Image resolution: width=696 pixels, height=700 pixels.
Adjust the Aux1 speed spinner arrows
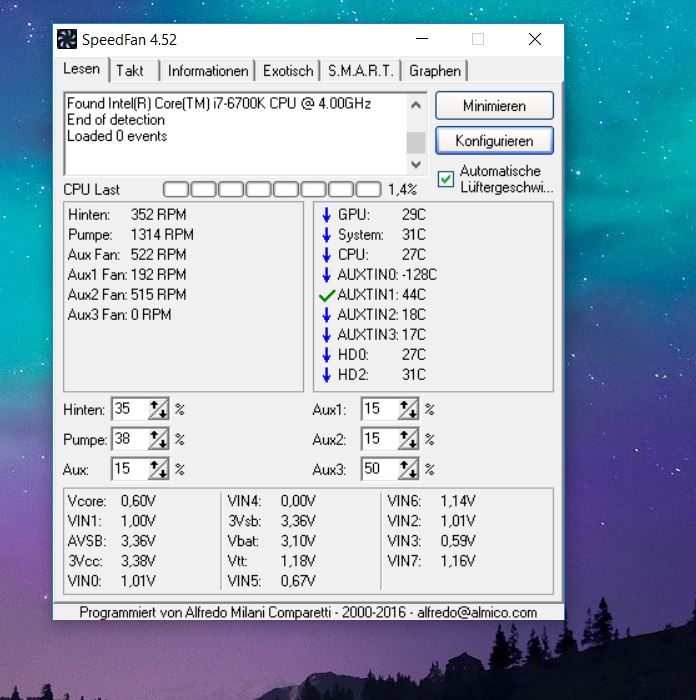[x=408, y=409]
